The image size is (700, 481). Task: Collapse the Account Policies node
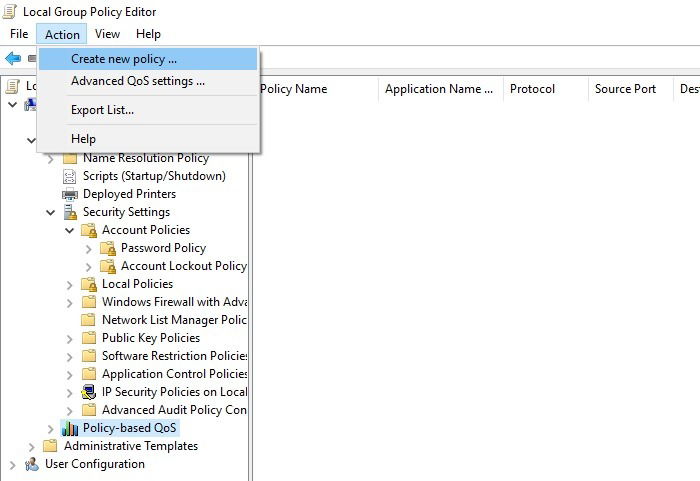click(70, 230)
